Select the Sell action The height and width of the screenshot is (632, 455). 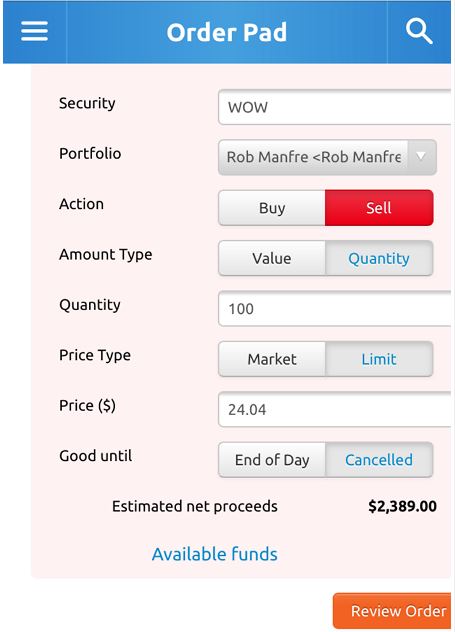pos(379,208)
